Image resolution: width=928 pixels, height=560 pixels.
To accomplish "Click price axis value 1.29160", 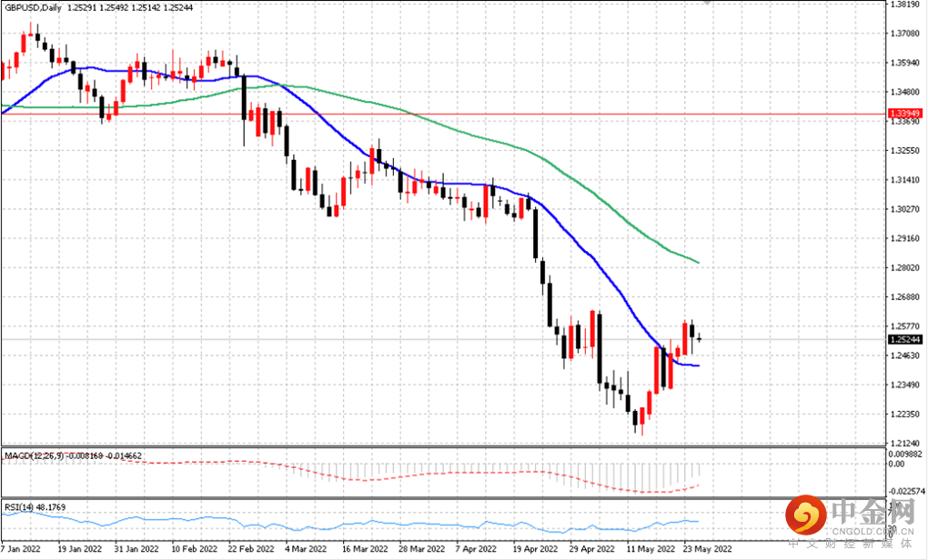I will click(905, 239).
